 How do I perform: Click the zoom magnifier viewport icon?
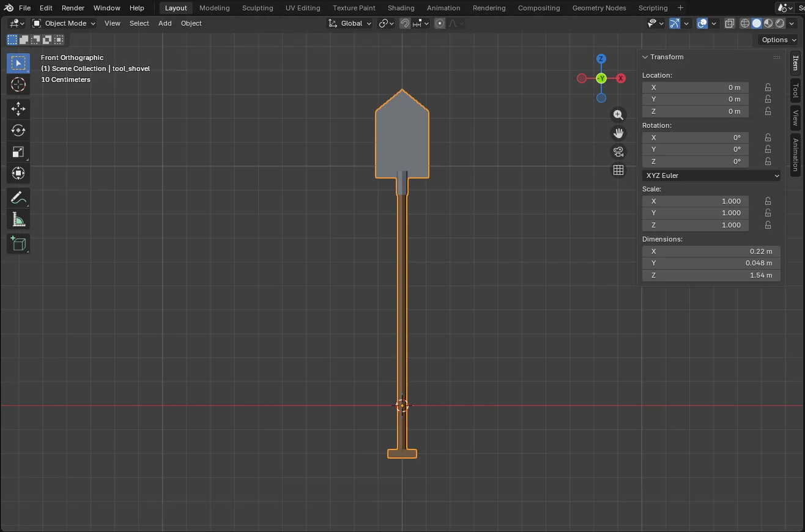(x=618, y=115)
